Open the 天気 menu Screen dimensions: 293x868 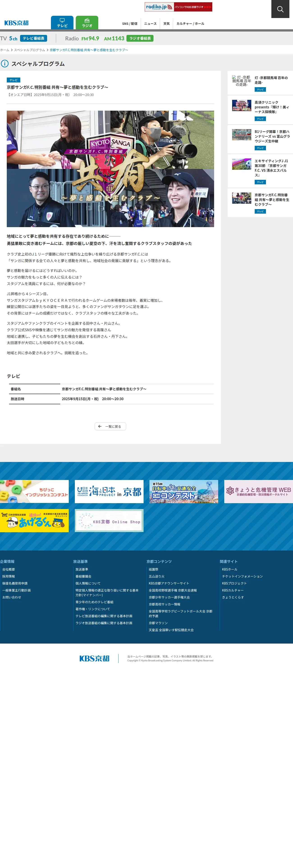point(167,24)
